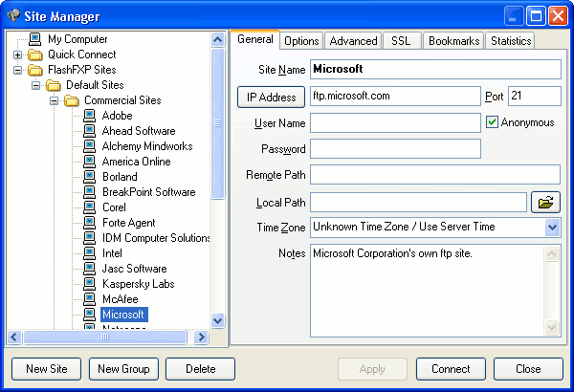Viewport: 574px width, 392px height.
Task: Expand the Quick Connect tree node
Action: click(17, 54)
